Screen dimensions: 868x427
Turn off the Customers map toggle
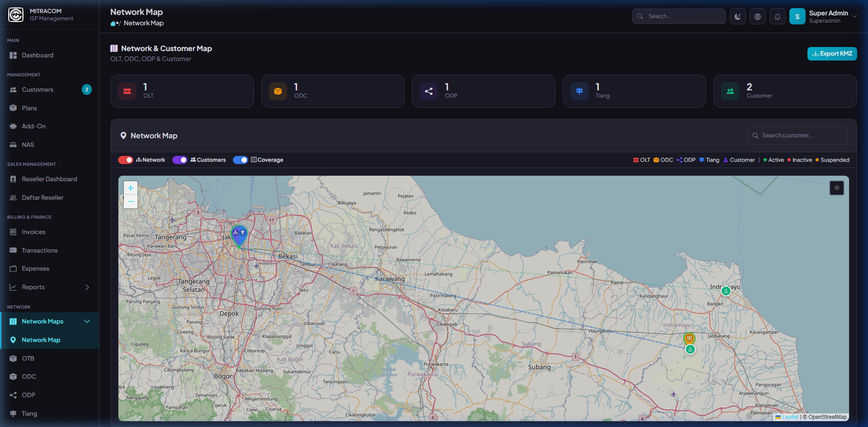(x=179, y=160)
